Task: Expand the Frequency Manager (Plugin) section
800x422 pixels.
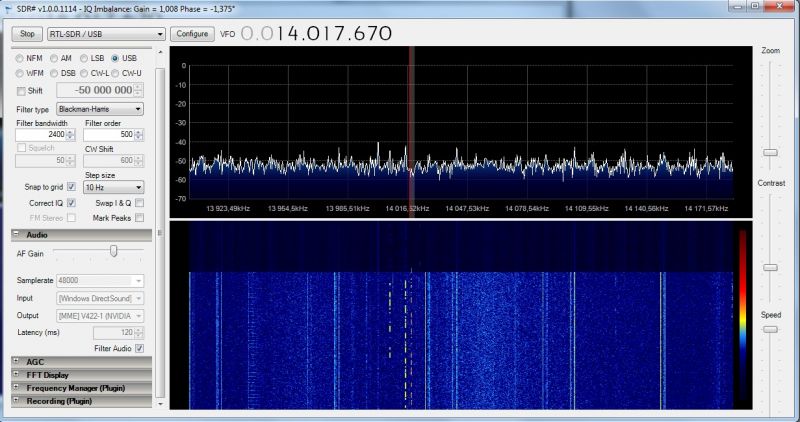Action: point(16,388)
